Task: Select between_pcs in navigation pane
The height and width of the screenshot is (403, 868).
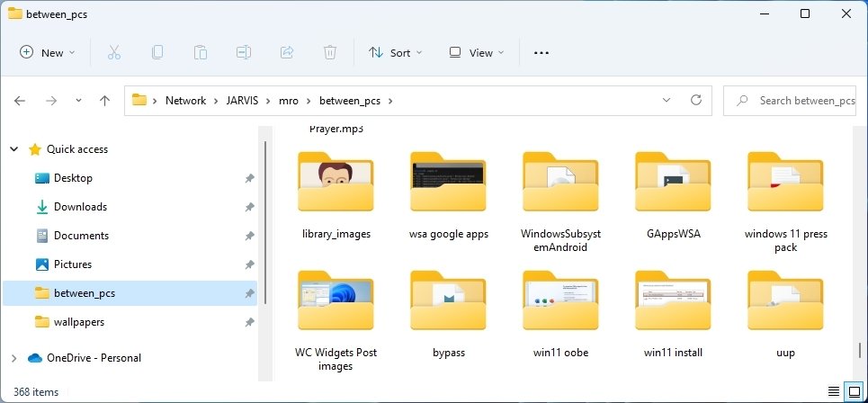Action: [x=130, y=293]
